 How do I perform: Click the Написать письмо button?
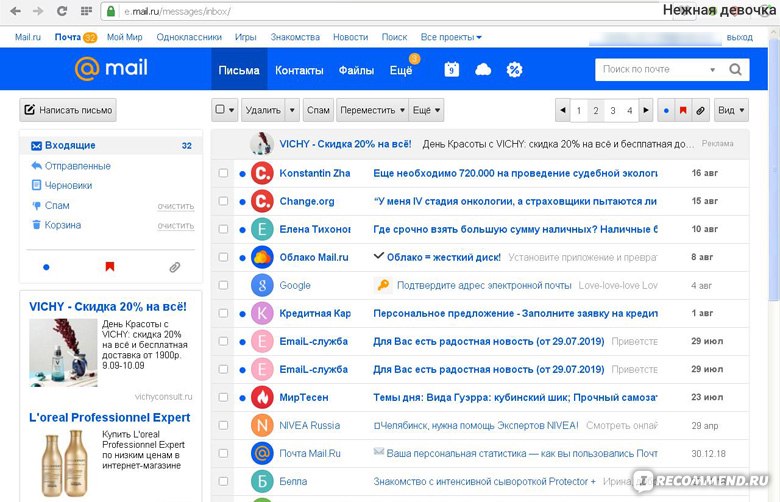(x=68, y=110)
